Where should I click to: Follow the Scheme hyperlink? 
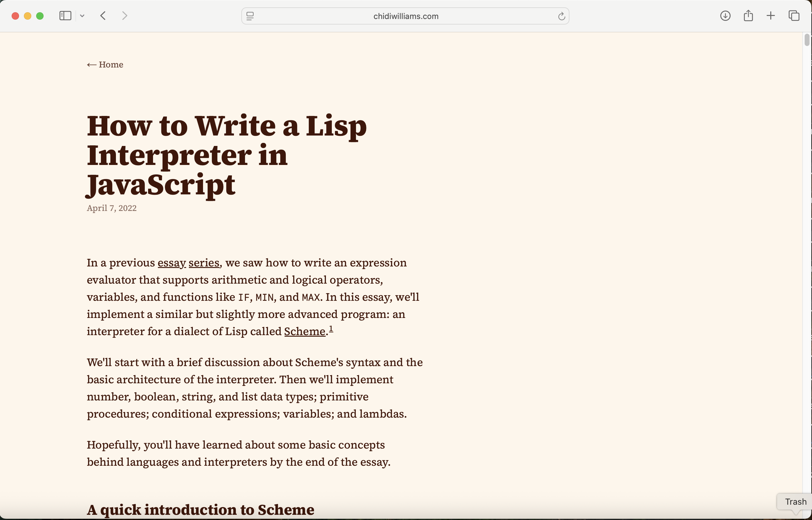[x=304, y=331]
